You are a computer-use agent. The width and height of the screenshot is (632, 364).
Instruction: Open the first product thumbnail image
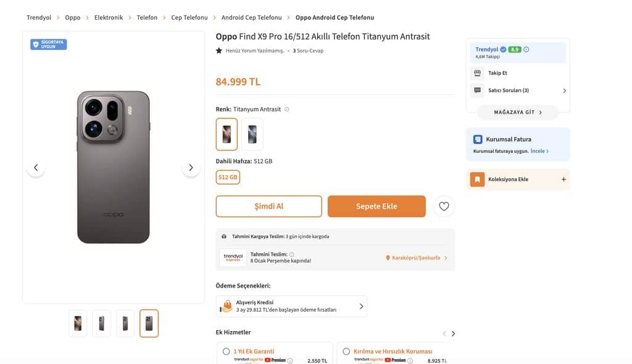click(78, 323)
